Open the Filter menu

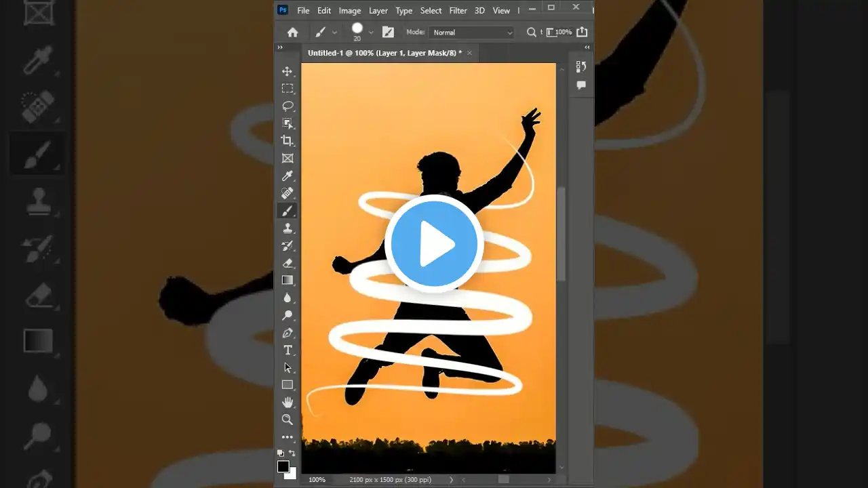458,10
